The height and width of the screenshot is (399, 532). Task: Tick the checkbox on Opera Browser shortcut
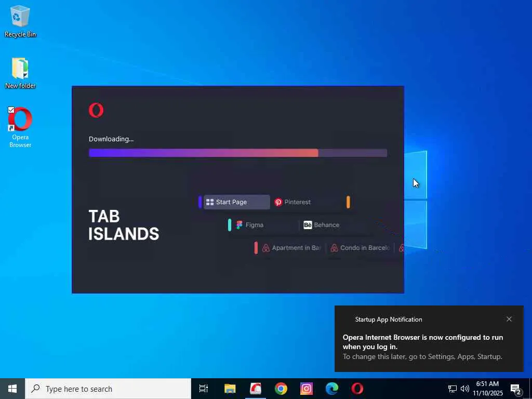click(x=11, y=110)
